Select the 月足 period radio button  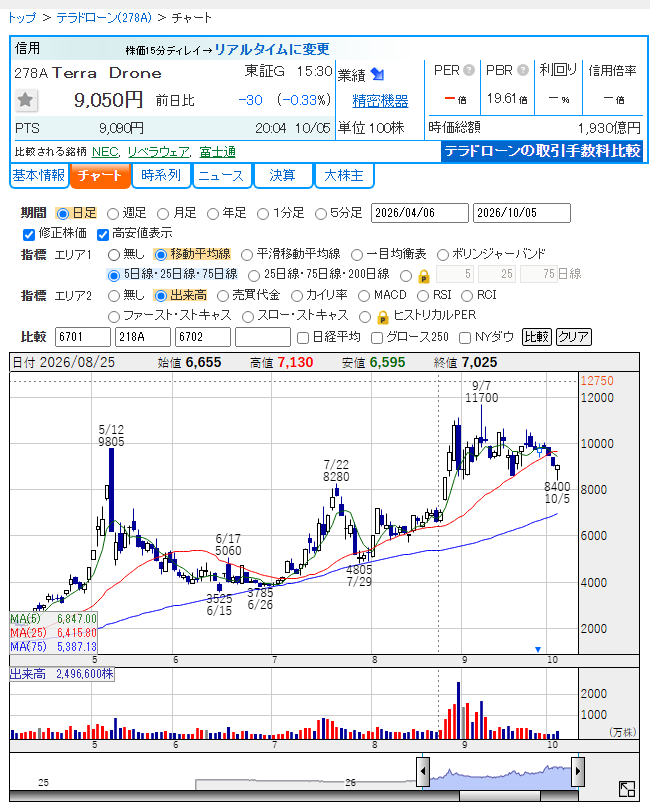click(163, 213)
